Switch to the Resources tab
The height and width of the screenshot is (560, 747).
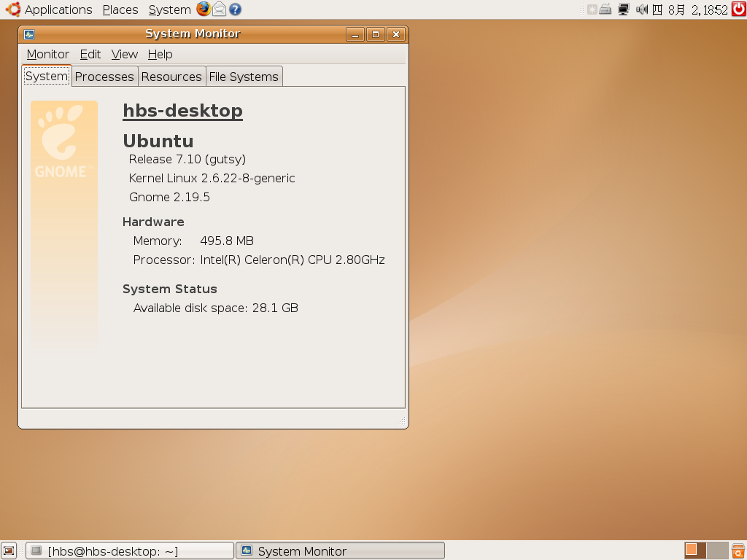(x=171, y=77)
